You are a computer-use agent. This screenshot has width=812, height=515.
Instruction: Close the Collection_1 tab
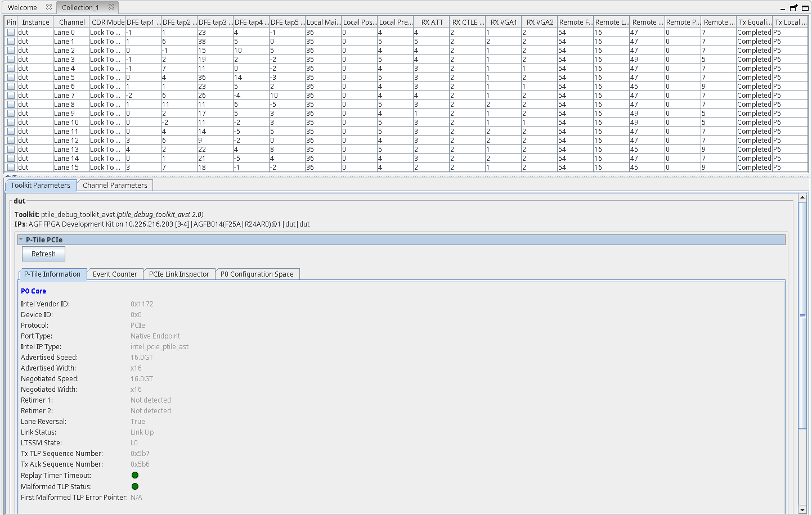111,7
